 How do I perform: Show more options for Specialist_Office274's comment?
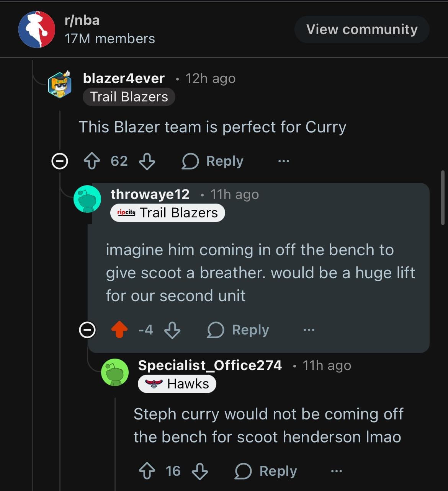click(336, 471)
